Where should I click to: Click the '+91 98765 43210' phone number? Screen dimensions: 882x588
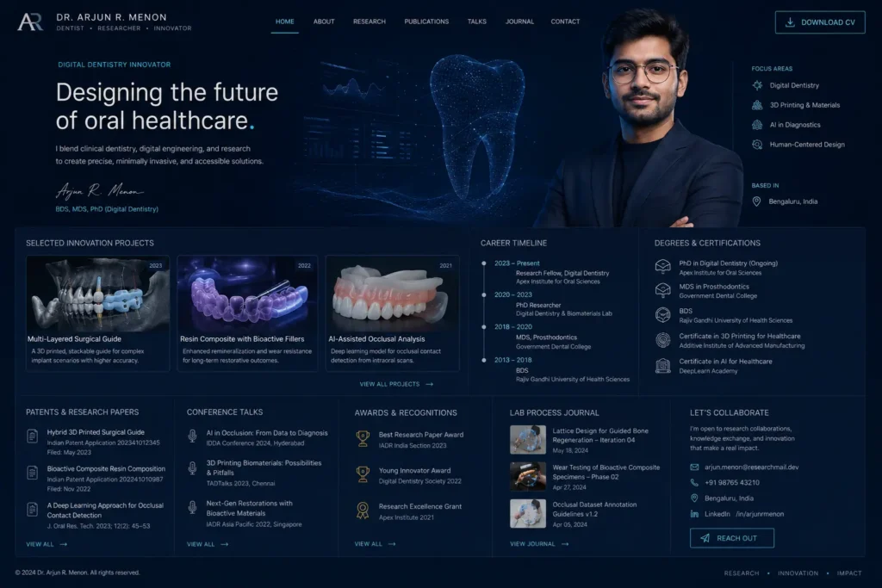coord(732,482)
